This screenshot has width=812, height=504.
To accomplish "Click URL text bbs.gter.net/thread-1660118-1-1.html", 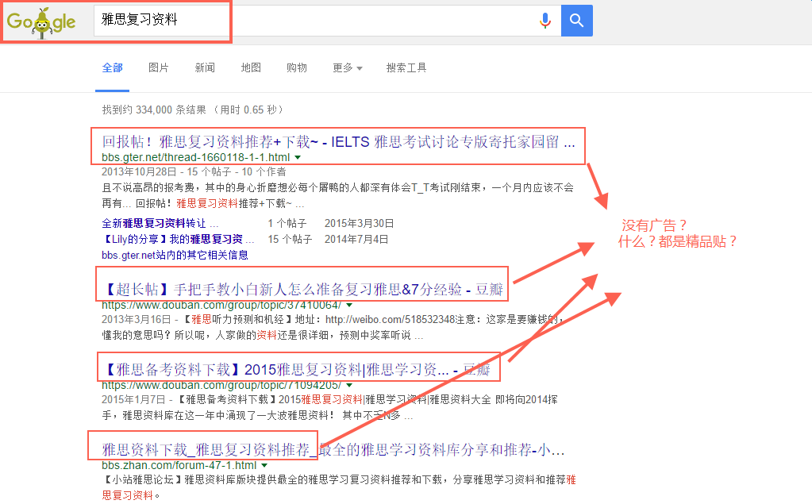I will [x=196, y=157].
